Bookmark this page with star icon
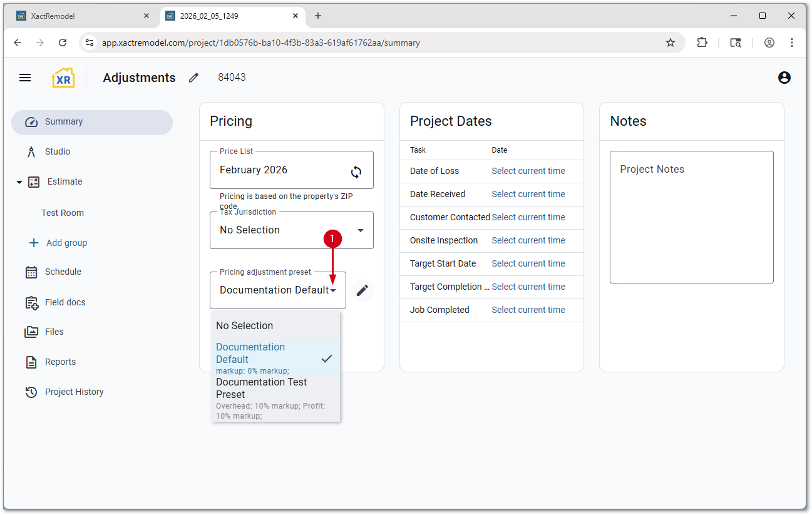This screenshot has height=515, width=812. [x=671, y=43]
